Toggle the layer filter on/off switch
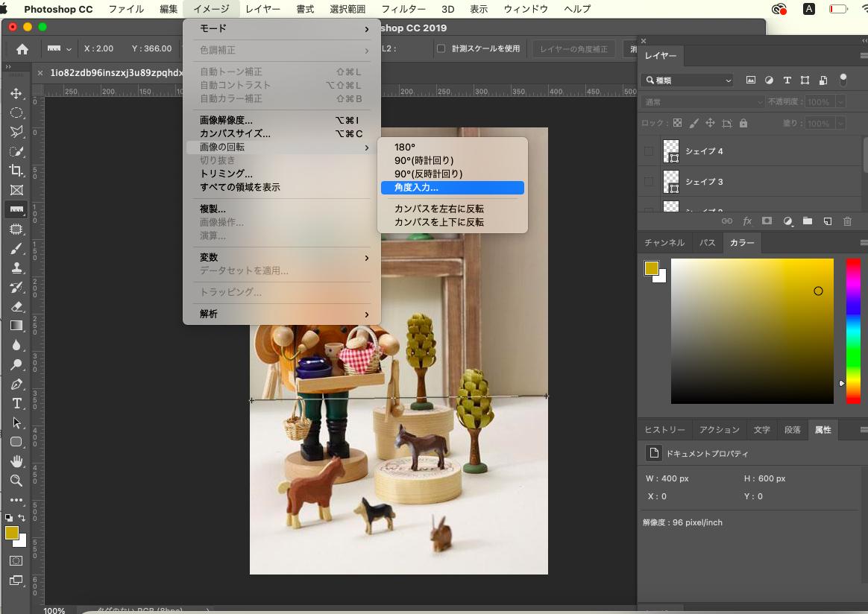The height and width of the screenshot is (614, 868). click(843, 80)
